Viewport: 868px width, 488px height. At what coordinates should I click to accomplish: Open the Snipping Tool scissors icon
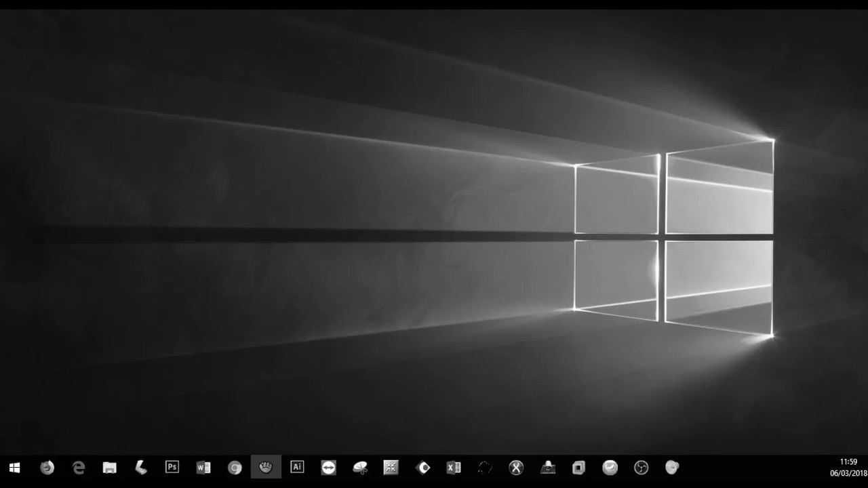360,468
